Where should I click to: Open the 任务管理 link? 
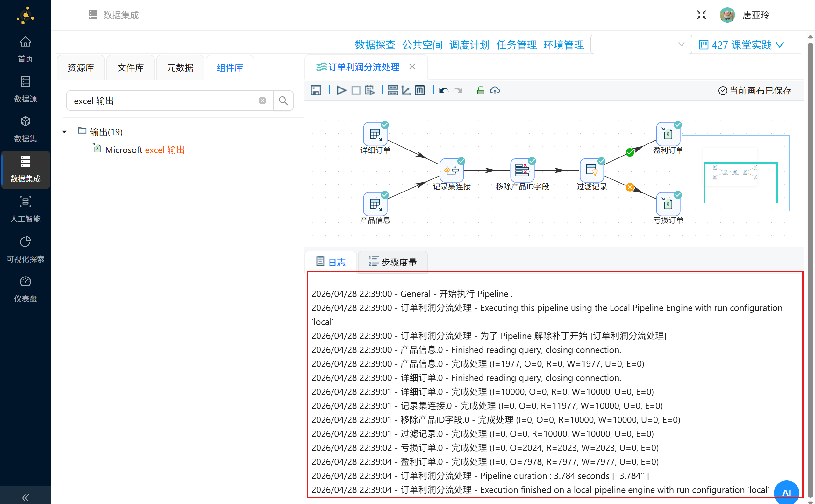pos(516,45)
